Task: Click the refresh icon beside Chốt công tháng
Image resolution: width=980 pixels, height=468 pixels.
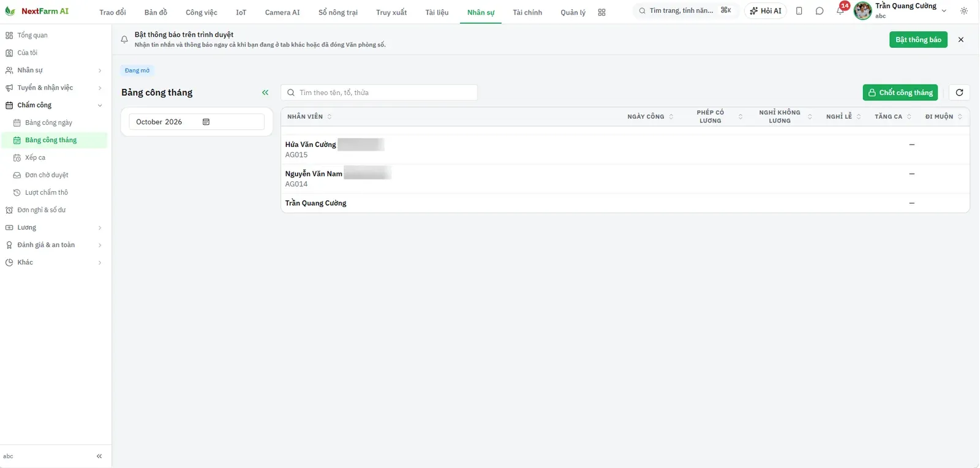Action: (959, 92)
